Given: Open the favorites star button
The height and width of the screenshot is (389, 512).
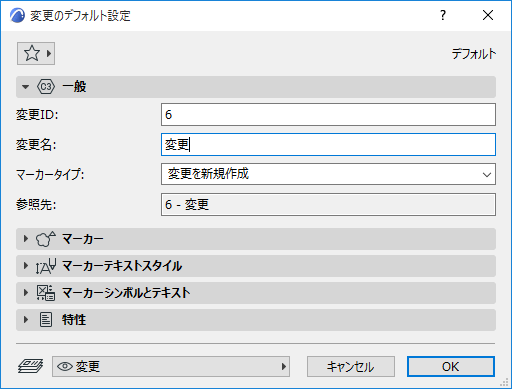Looking at the screenshot, I should pos(36,53).
